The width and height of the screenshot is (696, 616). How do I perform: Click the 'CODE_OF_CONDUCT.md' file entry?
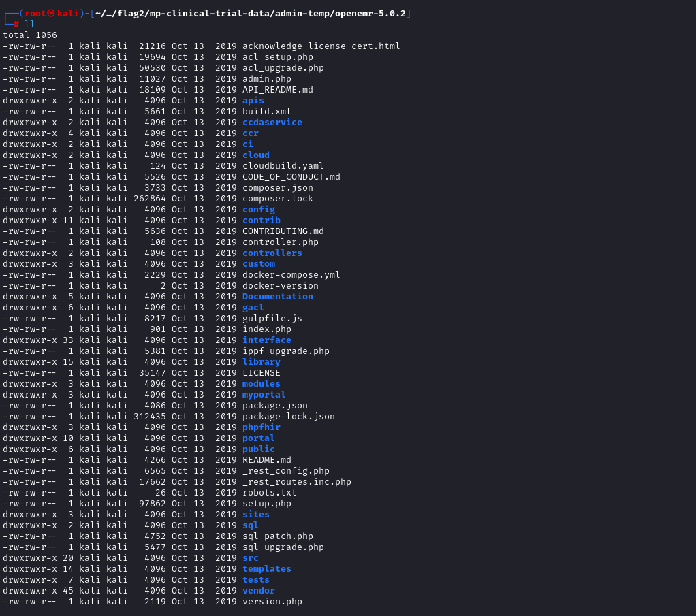click(x=291, y=177)
